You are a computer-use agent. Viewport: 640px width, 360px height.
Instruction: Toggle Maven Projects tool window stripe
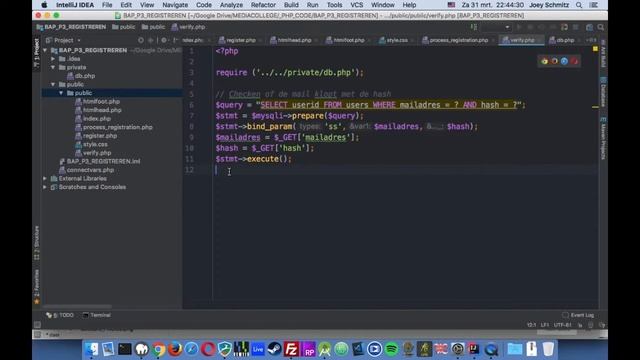(x=603, y=138)
